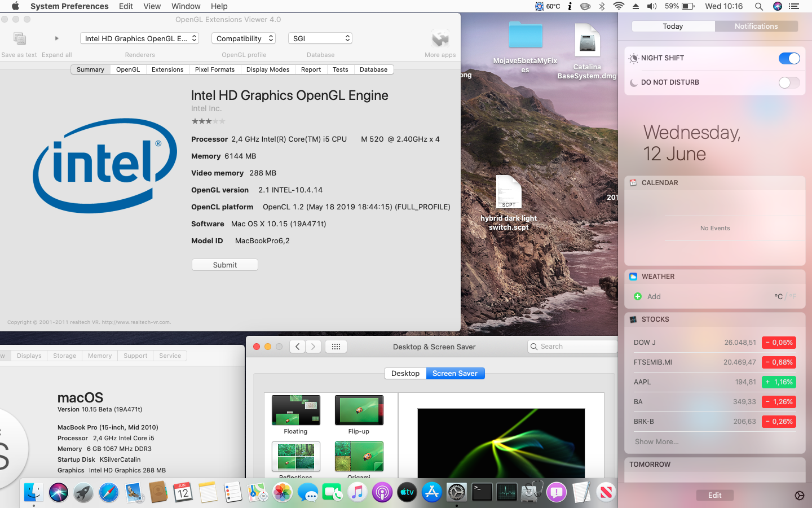Select the Report tab in OpenGL Viewer

pyautogui.click(x=311, y=69)
